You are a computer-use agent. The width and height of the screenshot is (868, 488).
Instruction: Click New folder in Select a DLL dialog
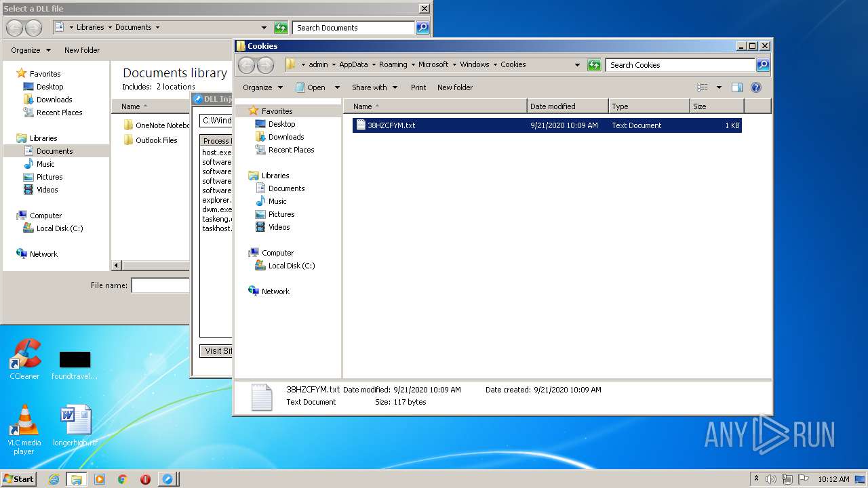tap(82, 50)
